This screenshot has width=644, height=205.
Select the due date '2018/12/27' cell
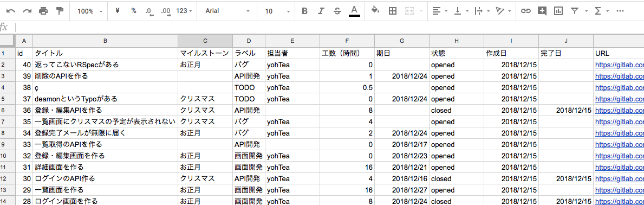click(x=402, y=190)
